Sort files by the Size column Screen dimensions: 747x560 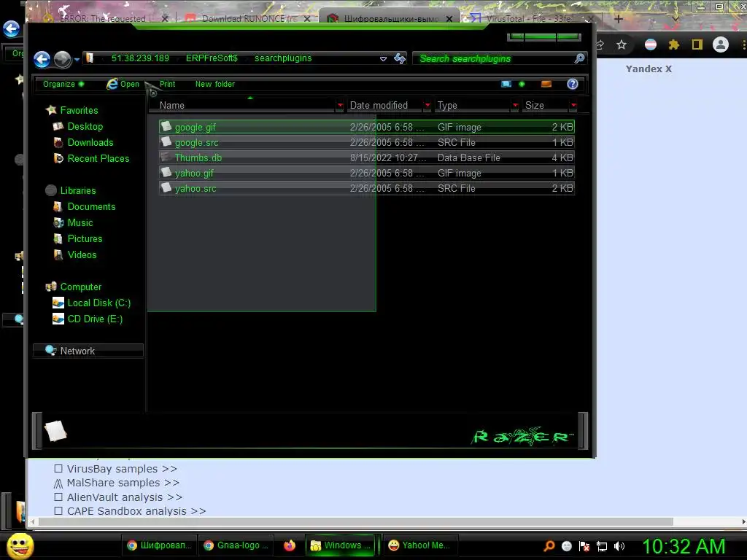click(x=546, y=105)
